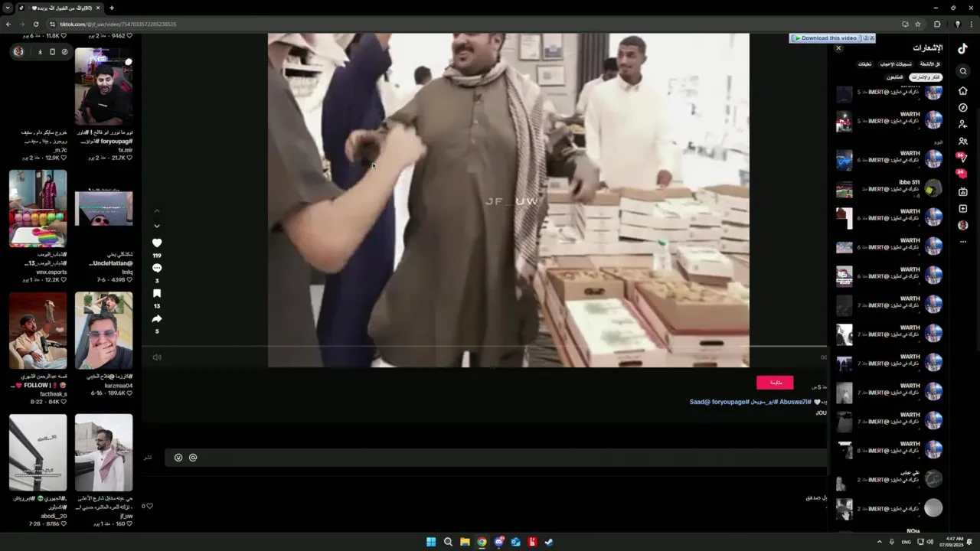Open the tab search dropdown
The image size is (980, 551).
(x=8, y=8)
